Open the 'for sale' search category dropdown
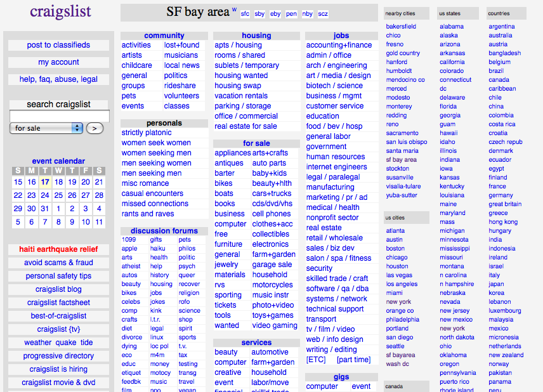 pos(46,128)
